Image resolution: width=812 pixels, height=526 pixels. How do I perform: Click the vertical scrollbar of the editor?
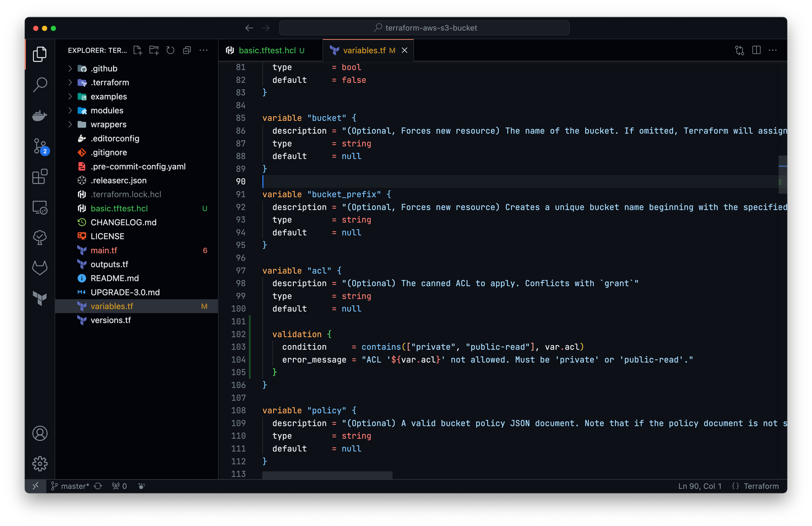[x=783, y=174]
